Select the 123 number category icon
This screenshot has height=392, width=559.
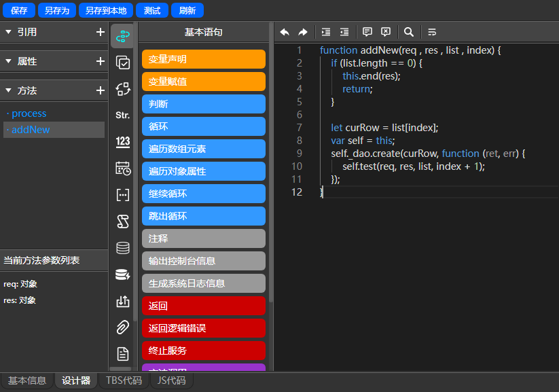tap(123, 141)
